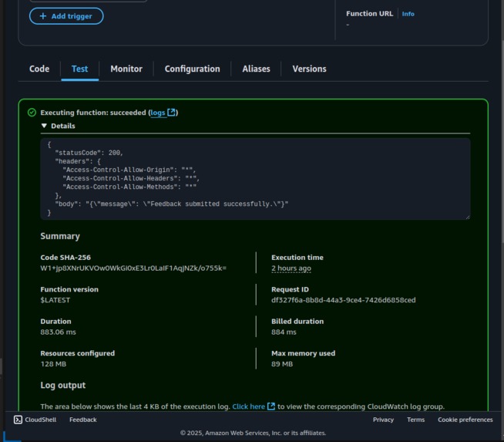
Task: Open the execution logs link
Action: pyautogui.click(x=158, y=113)
